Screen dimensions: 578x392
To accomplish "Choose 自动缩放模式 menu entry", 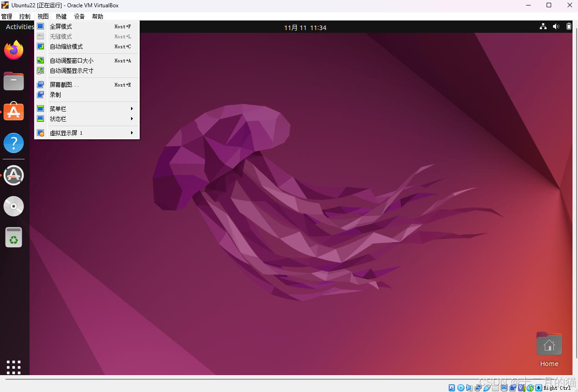I will (x=86, y=46).
